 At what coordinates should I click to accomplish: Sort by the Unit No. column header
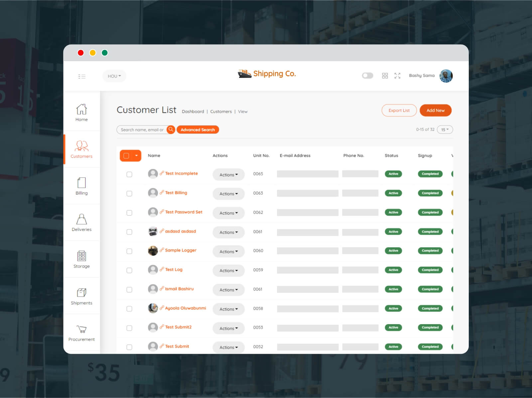261,155
